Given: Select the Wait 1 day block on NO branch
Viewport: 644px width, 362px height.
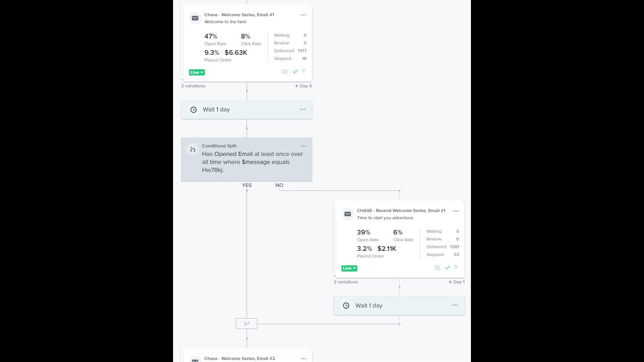Looking at the screenshot, I should [x=398, y=306].
